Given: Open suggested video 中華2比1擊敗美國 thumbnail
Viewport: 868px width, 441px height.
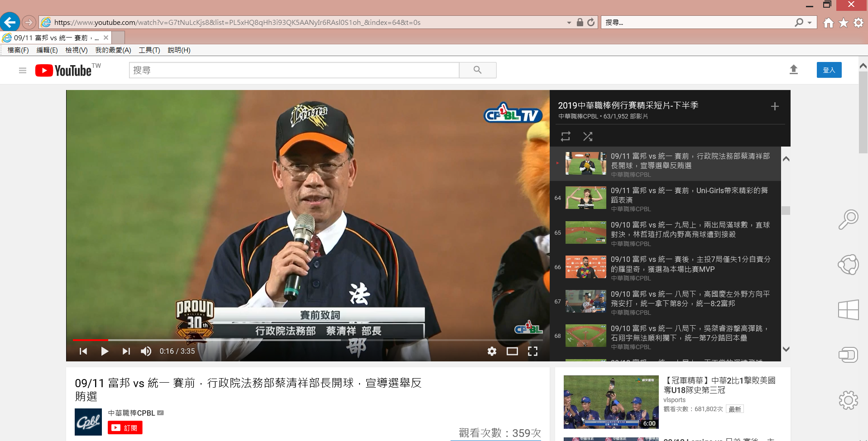Looking at the screenshot, I should (x=611, y=402).
